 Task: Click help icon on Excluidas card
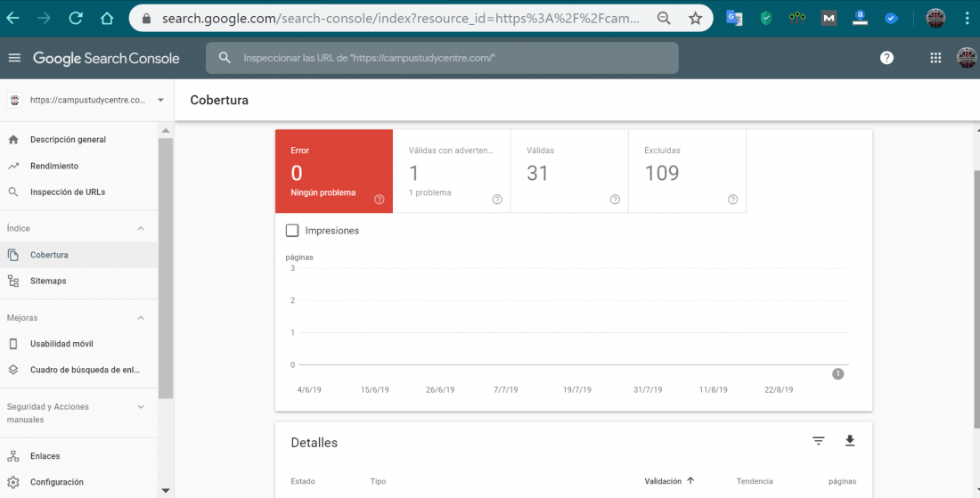(732, 200)
